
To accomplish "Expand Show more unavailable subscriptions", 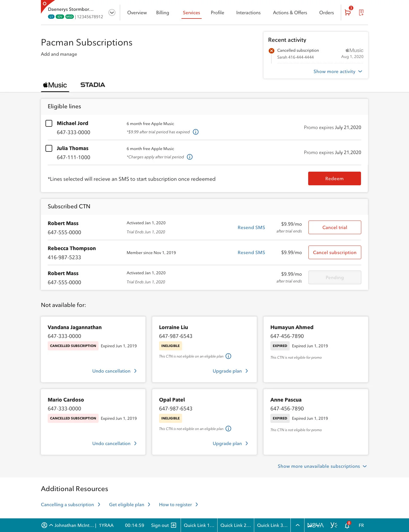I will [322, 466].
